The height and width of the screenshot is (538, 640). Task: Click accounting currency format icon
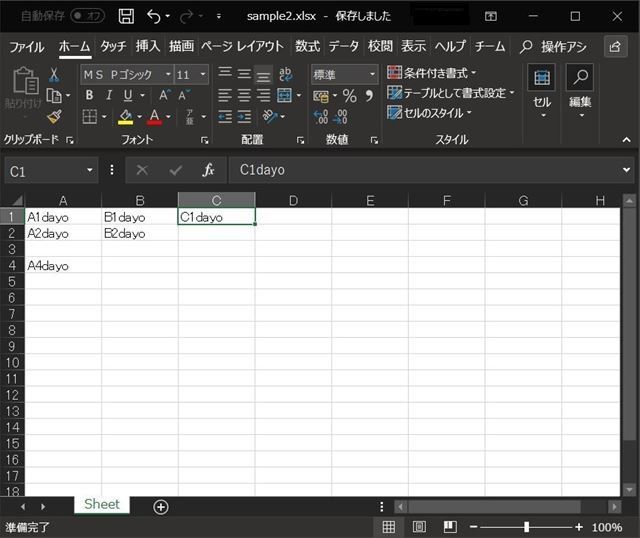(x=321, y=96)
